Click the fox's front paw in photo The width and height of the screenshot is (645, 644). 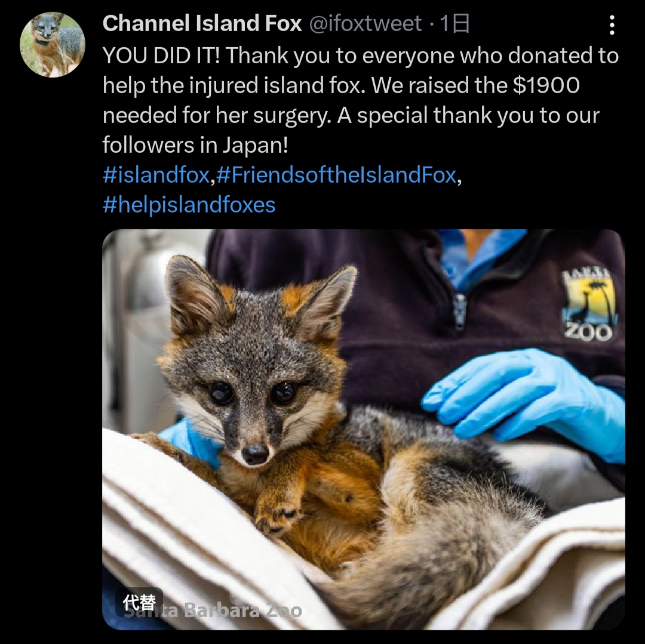tap(277, 511)
